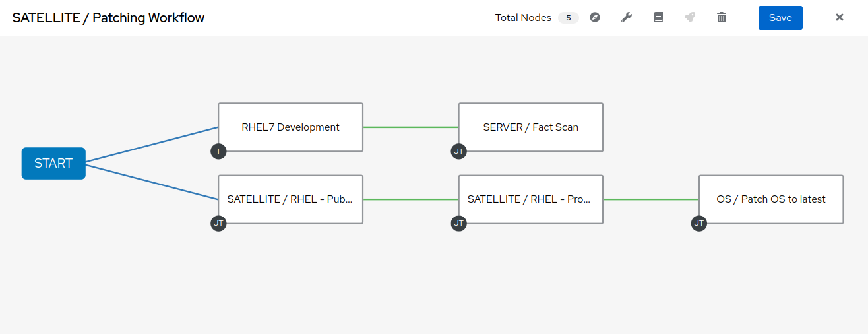The height and width of the screenshot is (334, 868).
Task: Select the RHEL7 Development node
Action: pyautogui.click(x=290, y=127)
